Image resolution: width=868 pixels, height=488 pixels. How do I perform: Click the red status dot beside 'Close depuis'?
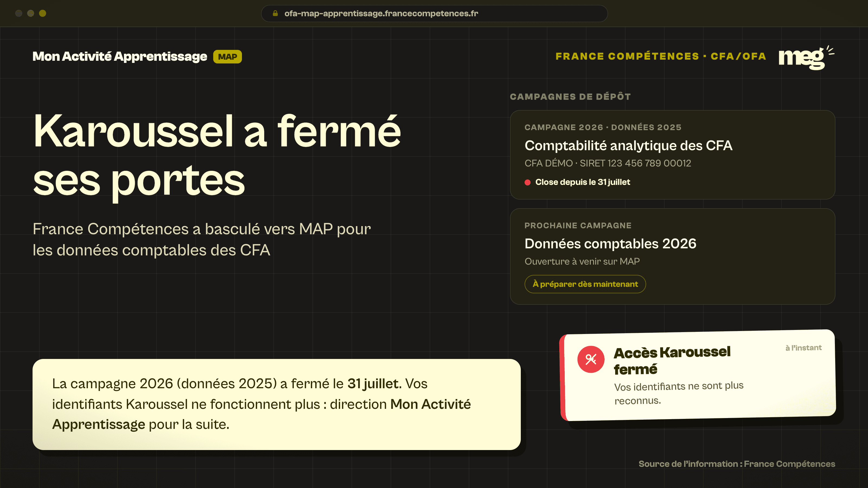pos(528,182)
